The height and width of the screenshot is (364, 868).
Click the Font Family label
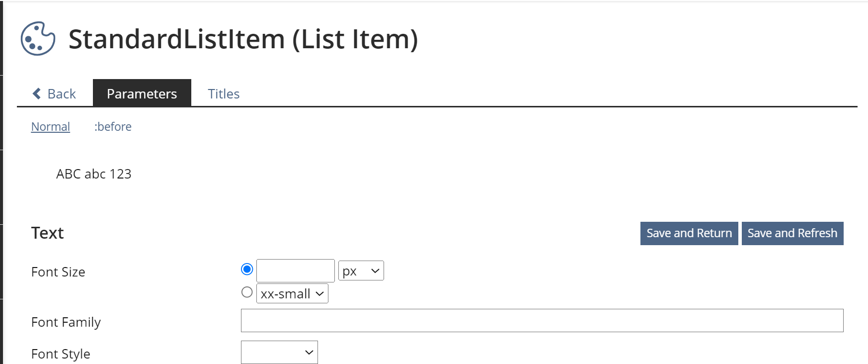pos(66,322)
